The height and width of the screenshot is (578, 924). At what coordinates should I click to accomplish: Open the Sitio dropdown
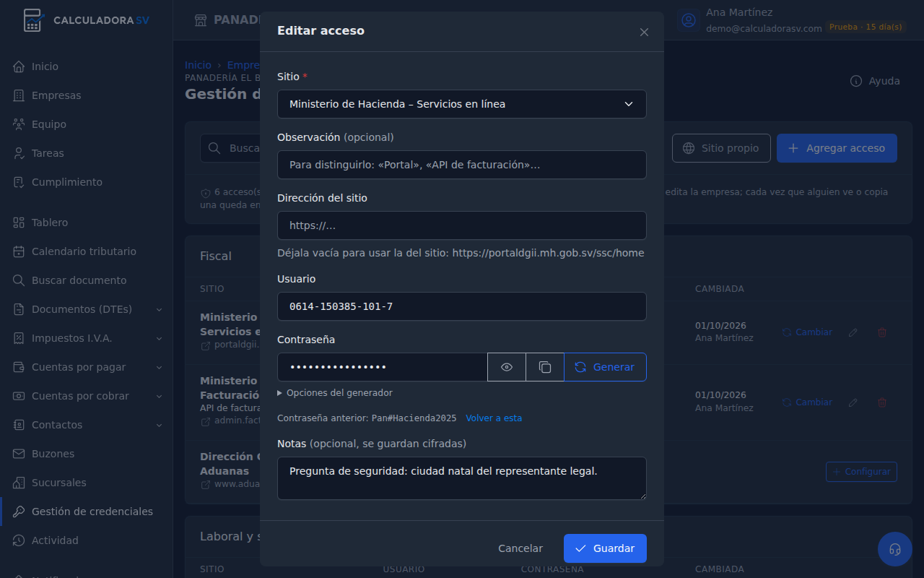pos(462,104)
